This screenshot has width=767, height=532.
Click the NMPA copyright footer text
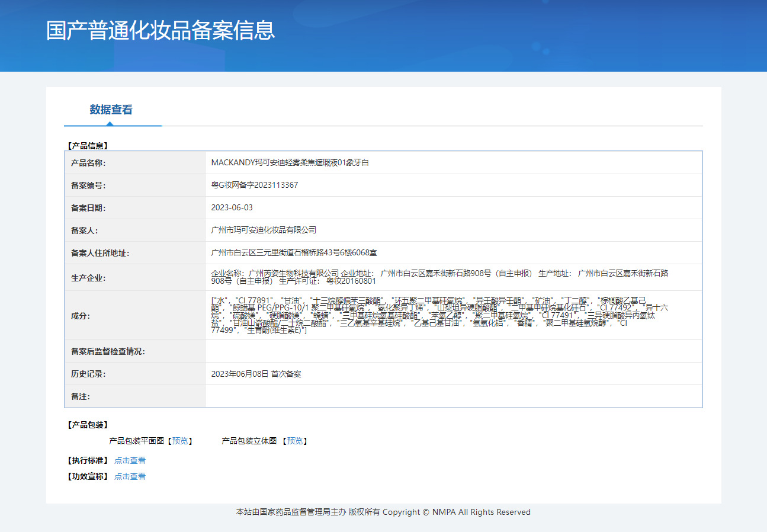tap(383, 512)
